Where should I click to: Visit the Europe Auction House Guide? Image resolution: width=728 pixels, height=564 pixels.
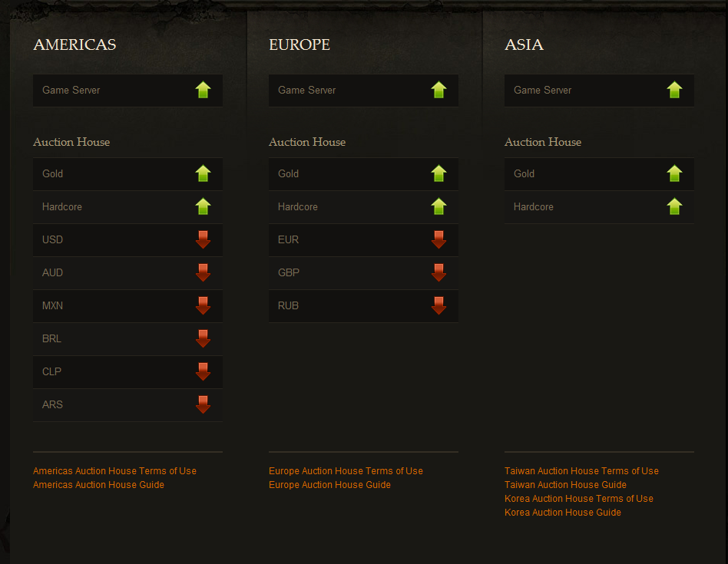tap(329, 485)
